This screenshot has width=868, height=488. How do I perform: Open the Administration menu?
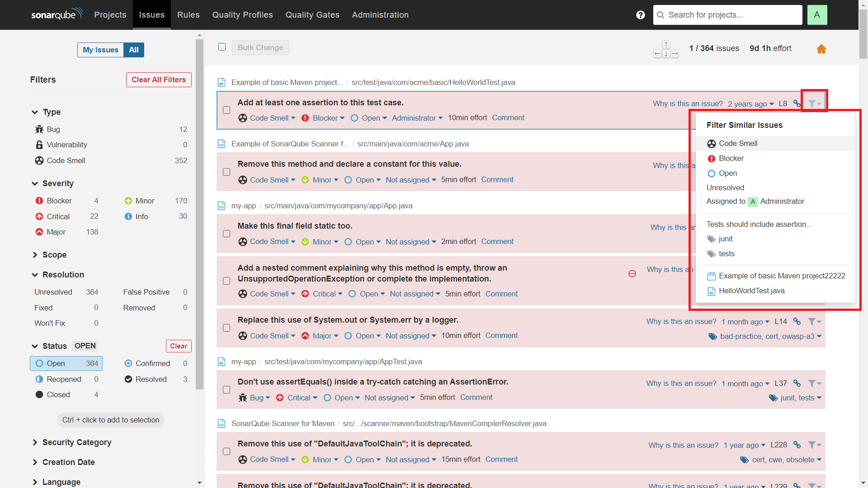tap(380, 15)
